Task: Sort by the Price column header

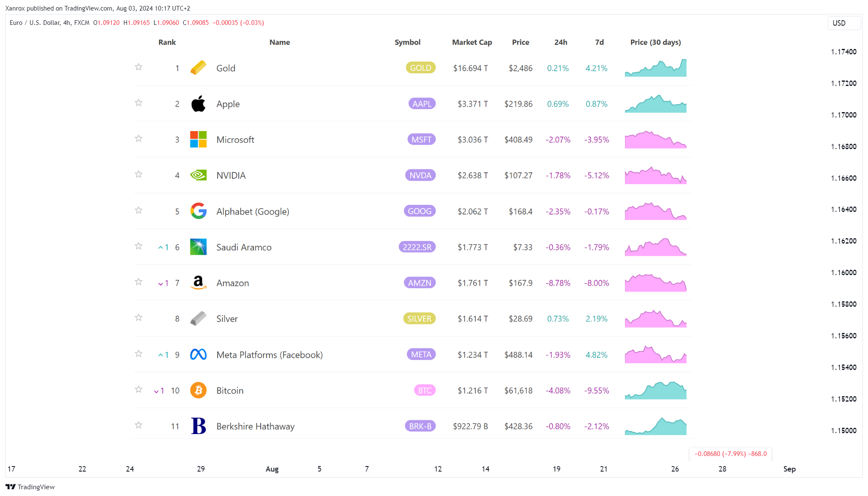Action: click(521, 42)
